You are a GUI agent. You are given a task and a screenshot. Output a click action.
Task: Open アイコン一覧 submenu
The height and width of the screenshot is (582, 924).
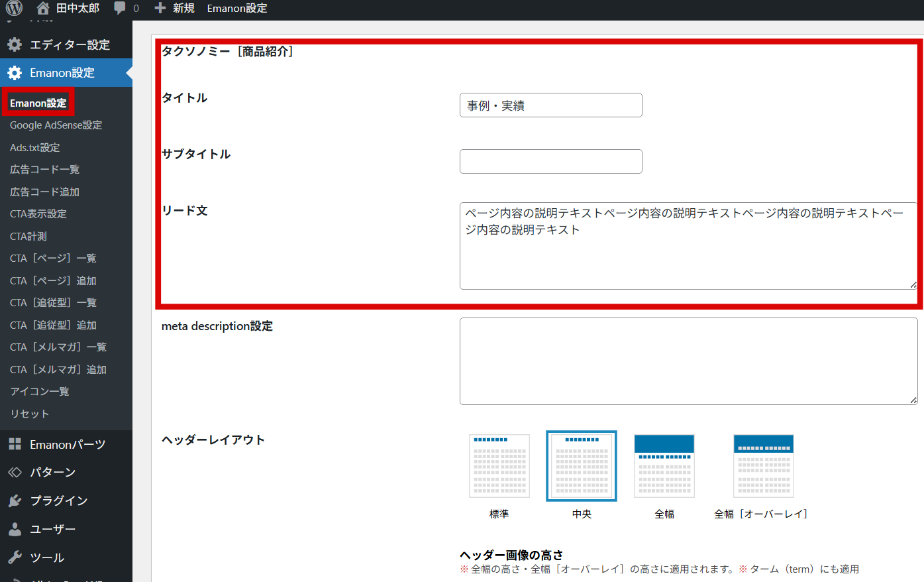40,392
